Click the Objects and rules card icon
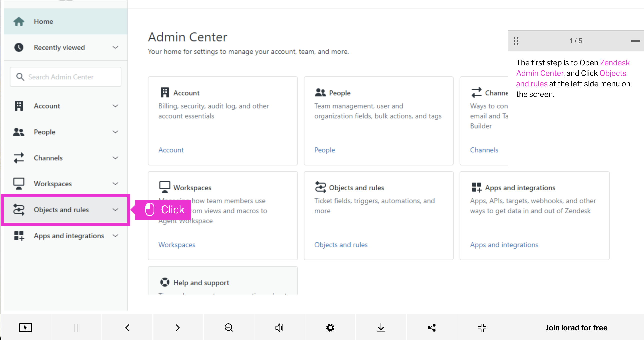644x340 pixels. (321, 187)
